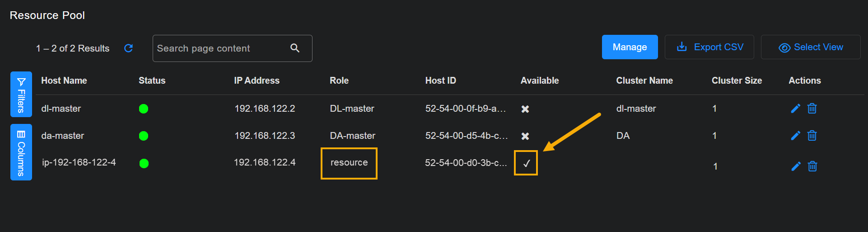Open the Select View options
This screenshot has width=868, height=232.
[811, 47]
